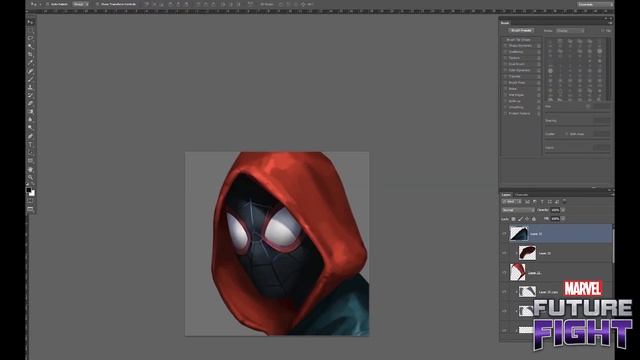Image resolution: width=640 pixels, height=360 pixels.
Task: Select the Healing Brush tool
Action: (x=31, y=71)
